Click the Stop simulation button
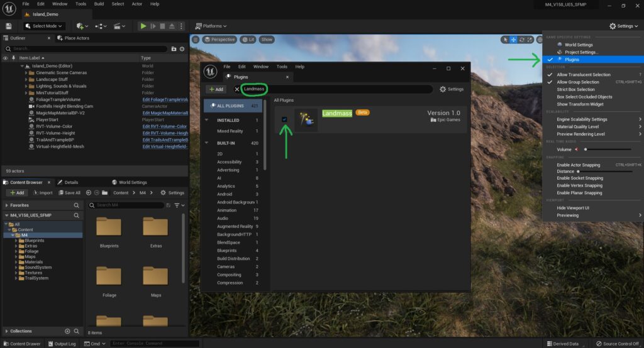Image resolution: width=644 pixels, height=348 pixels. point(163,26)
